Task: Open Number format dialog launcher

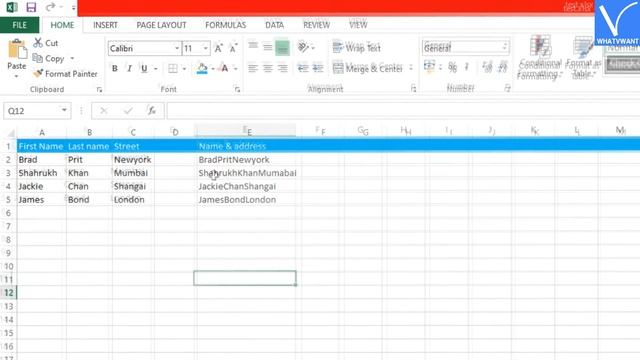Action: [x=507, y=88]
